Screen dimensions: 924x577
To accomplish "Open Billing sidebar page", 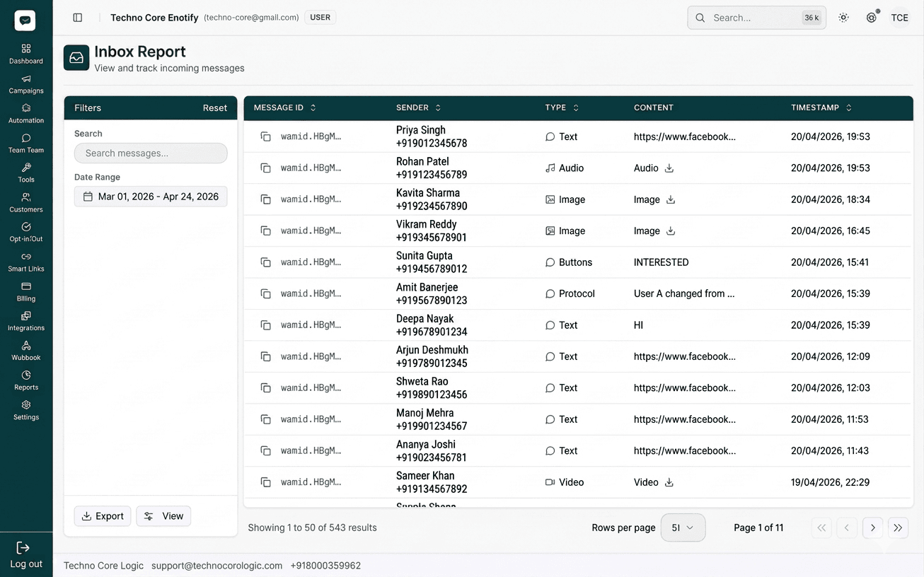I will [26, 291].
